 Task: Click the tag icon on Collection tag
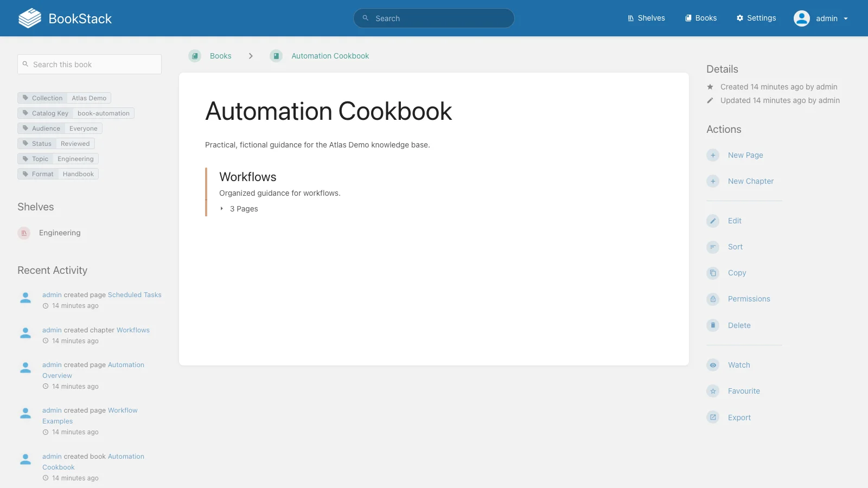tap(25, 98)
